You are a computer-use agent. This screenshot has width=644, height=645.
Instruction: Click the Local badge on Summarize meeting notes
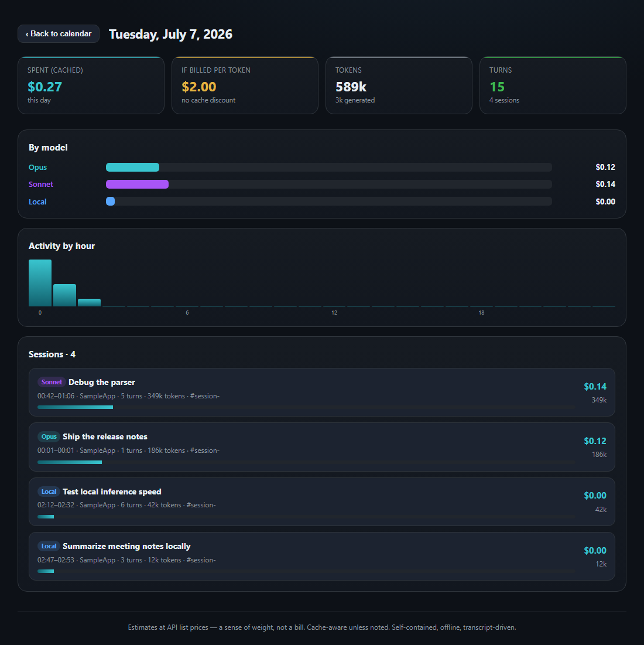[x=49, y=546]
